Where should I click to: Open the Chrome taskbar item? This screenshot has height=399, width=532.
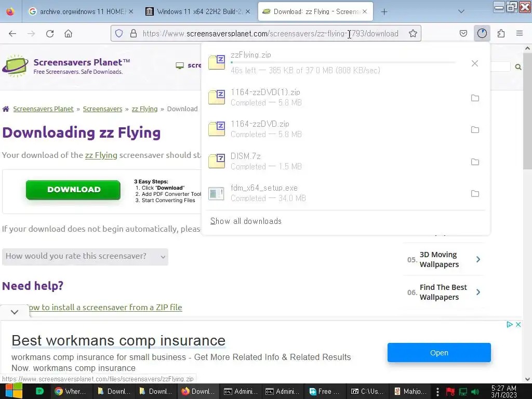(71, 391)
